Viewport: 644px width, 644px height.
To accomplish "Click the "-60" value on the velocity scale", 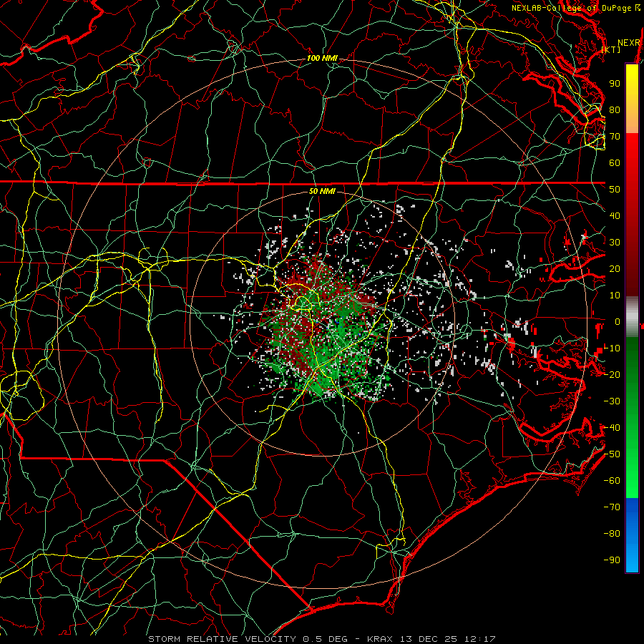I will (x=612, y=481).
